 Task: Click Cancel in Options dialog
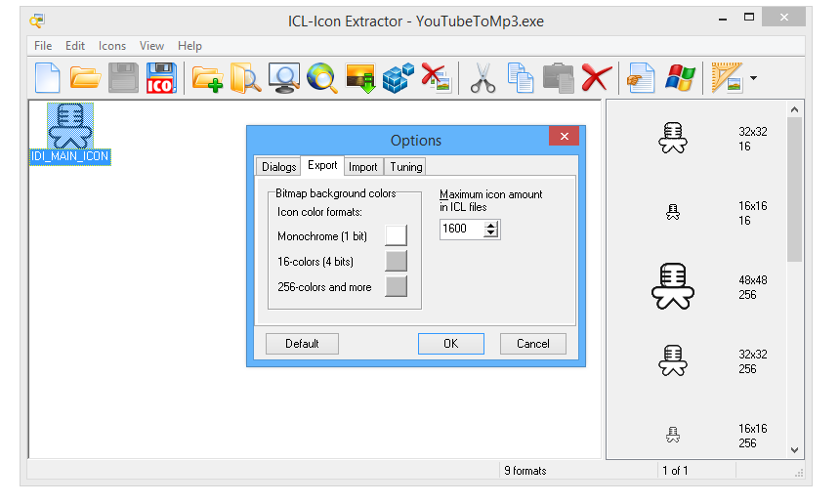(533, 344)
